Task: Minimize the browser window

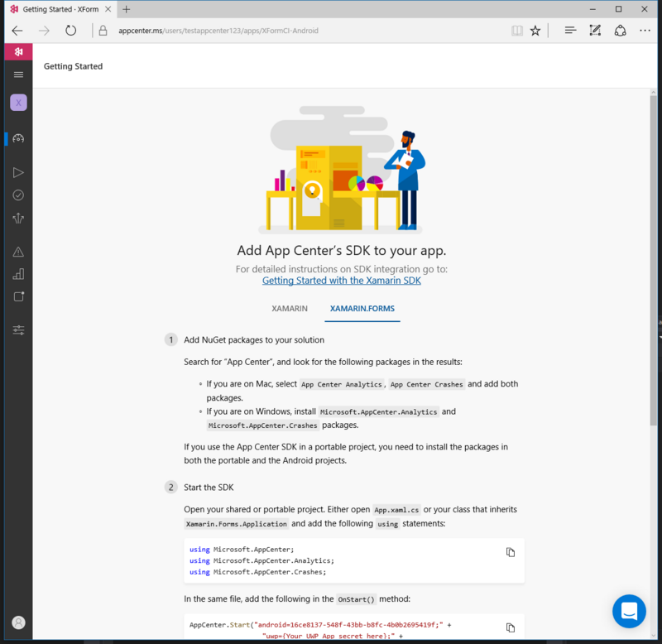Action: tap(592, 9)
